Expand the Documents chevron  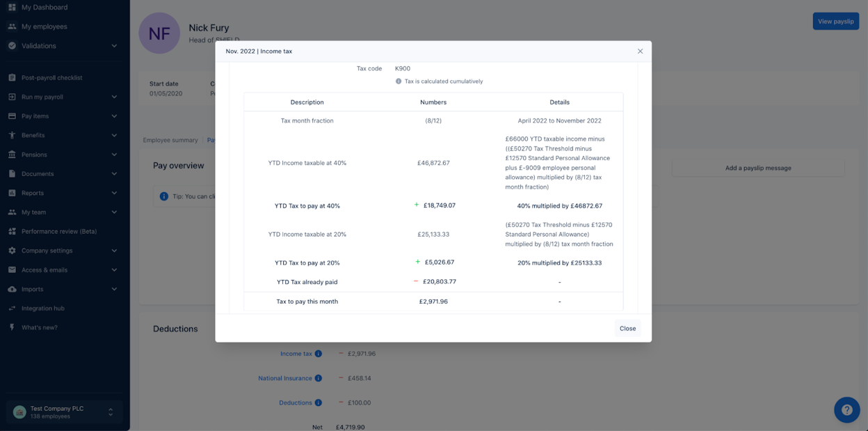(114, 174)
